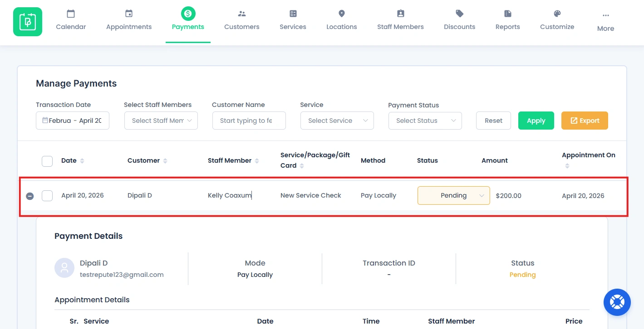This screenshot has width=644, height=329.
Task: Click the Manage Payments heading
Action: (76, 83)
